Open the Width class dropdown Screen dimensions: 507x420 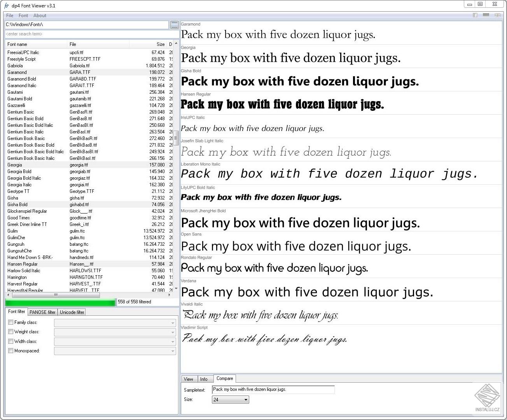coord(172,341)
